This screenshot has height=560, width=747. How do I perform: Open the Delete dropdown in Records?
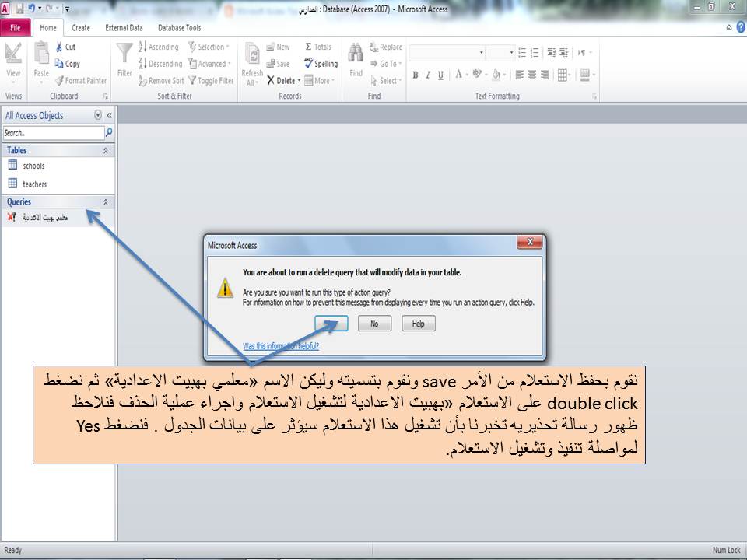[x=299, y=80]
